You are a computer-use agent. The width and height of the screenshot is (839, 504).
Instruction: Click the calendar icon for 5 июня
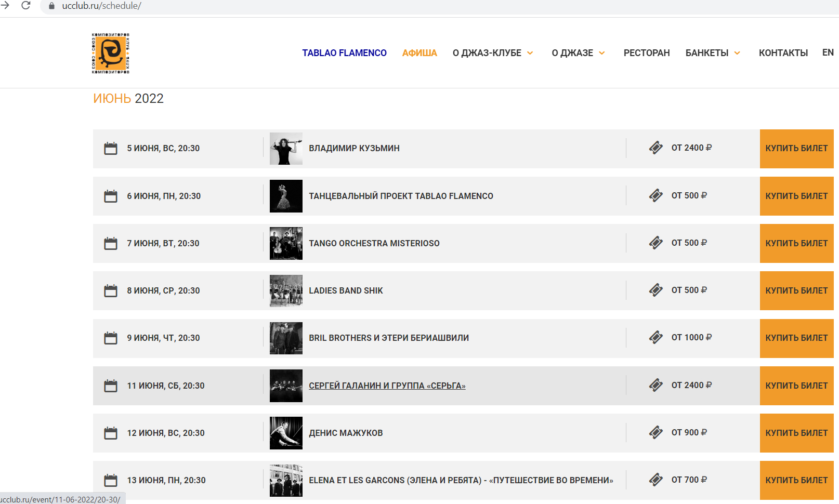coord(111,149)
